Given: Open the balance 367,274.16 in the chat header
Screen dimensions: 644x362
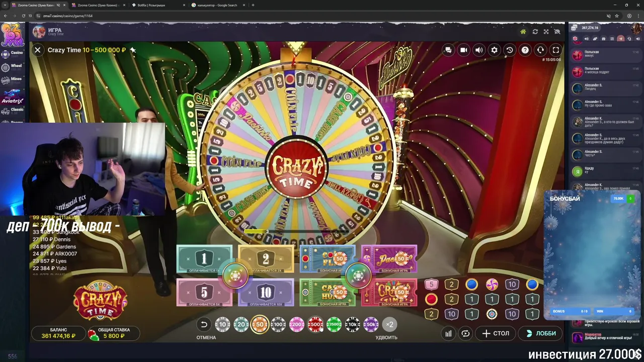Looking at the screenshot, I should [585, 28].
